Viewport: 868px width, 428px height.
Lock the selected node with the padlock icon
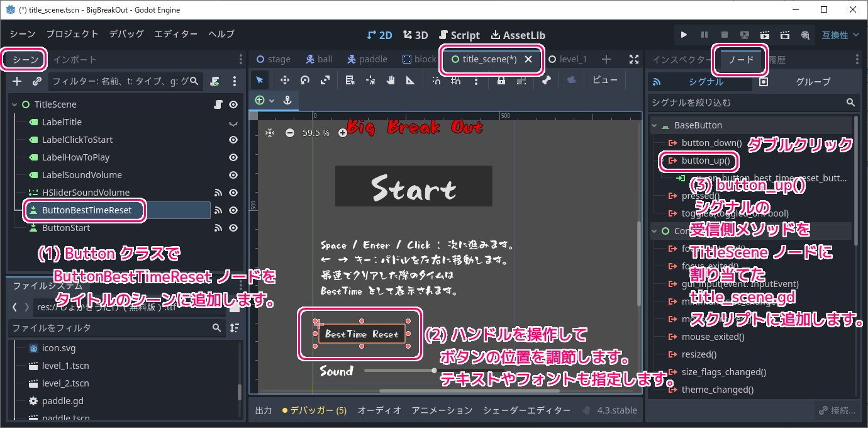501,80
